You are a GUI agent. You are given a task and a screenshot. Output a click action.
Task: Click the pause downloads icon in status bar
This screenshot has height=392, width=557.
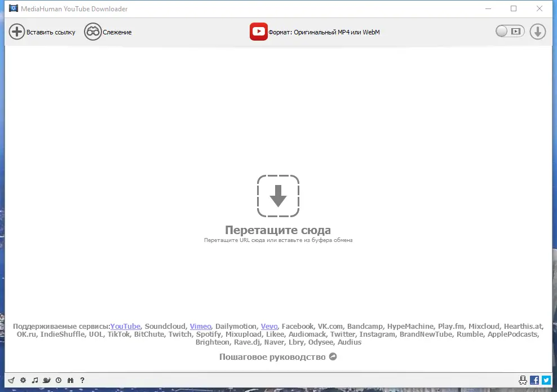pyautogui.click(x=70, y=380)
